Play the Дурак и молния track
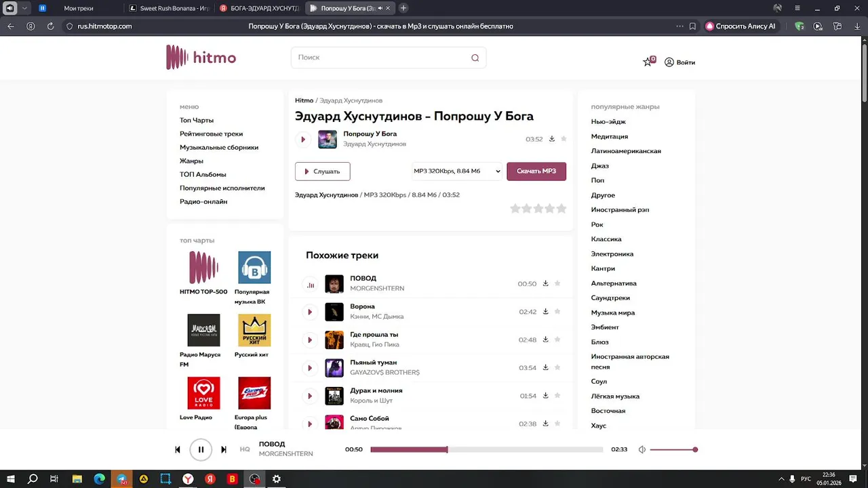 pos(310,396)
